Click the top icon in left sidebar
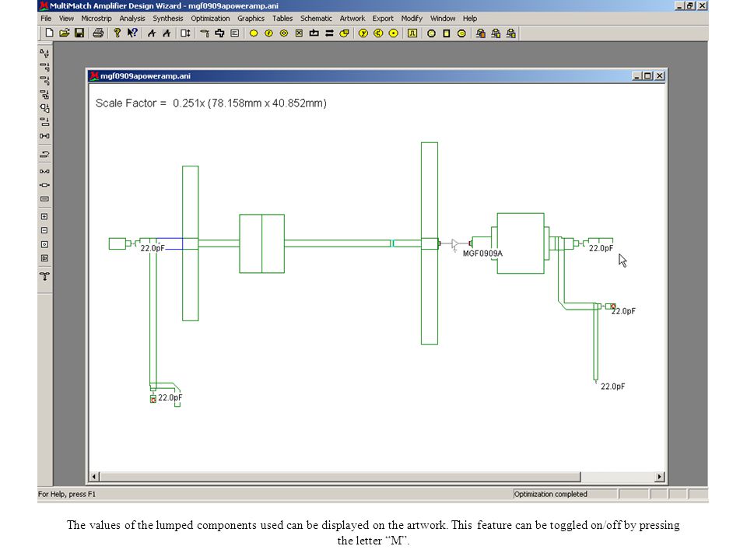This screenshot has height=560, width=747. point(44,53)
